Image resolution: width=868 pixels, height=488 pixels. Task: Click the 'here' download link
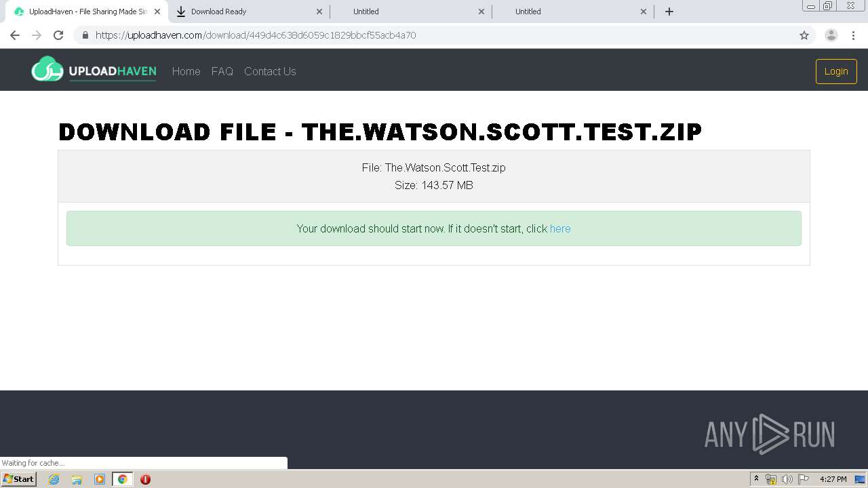[x=560, y=228]
